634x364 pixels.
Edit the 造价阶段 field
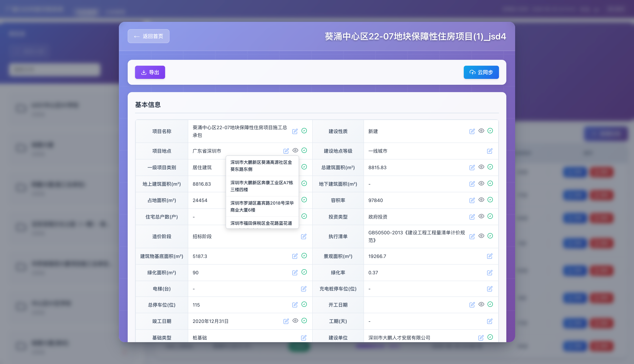pos(304,236)
